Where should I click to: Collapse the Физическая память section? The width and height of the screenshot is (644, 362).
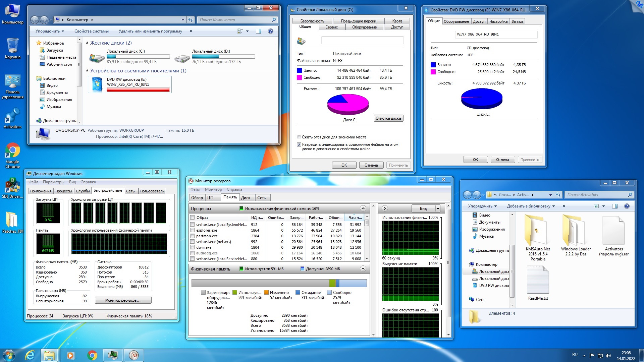(x=363, y=269)
